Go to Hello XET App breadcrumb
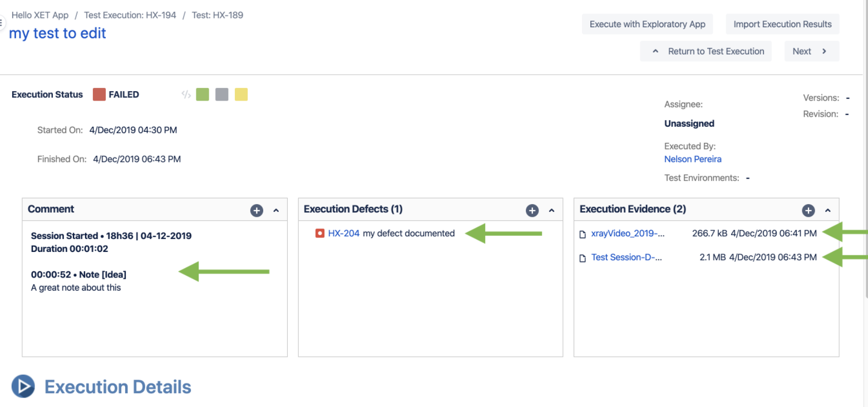The width and height of the screenshot is (868, 407). click(x=40, y=15)
